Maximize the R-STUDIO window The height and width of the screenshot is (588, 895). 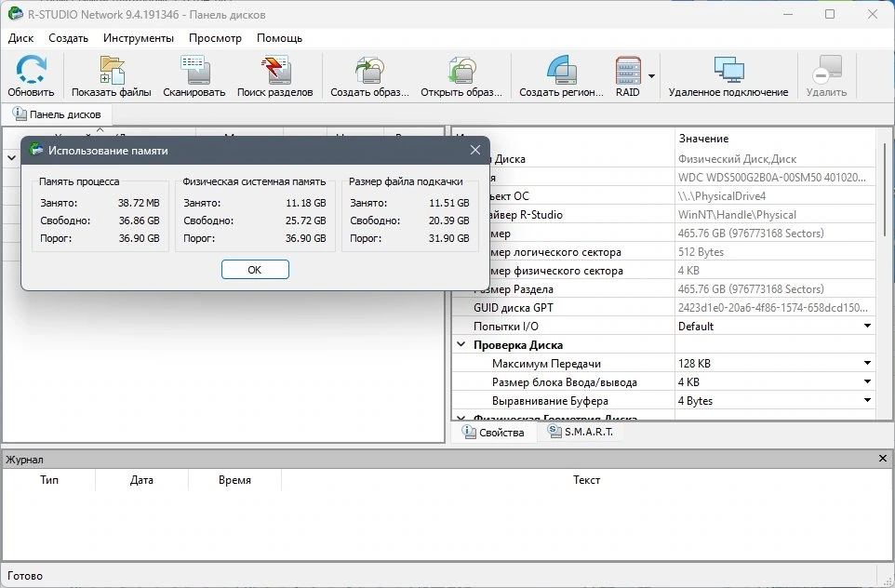point(830,14)
